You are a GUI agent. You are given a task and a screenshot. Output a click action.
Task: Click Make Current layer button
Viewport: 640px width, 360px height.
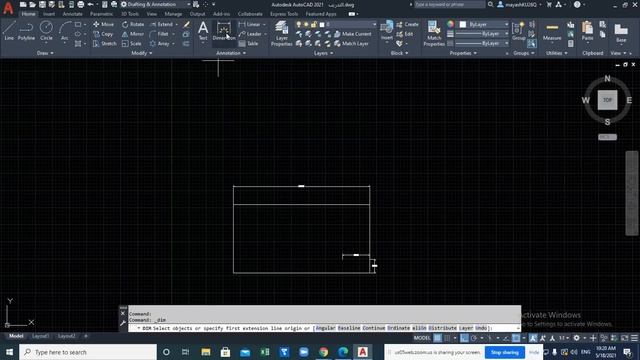(353, 34)
